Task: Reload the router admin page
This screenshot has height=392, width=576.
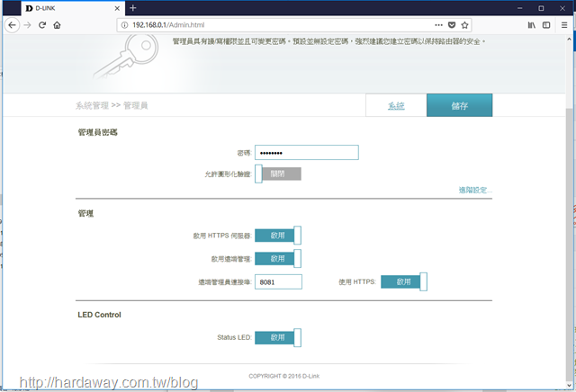Action: coord(42,25)
